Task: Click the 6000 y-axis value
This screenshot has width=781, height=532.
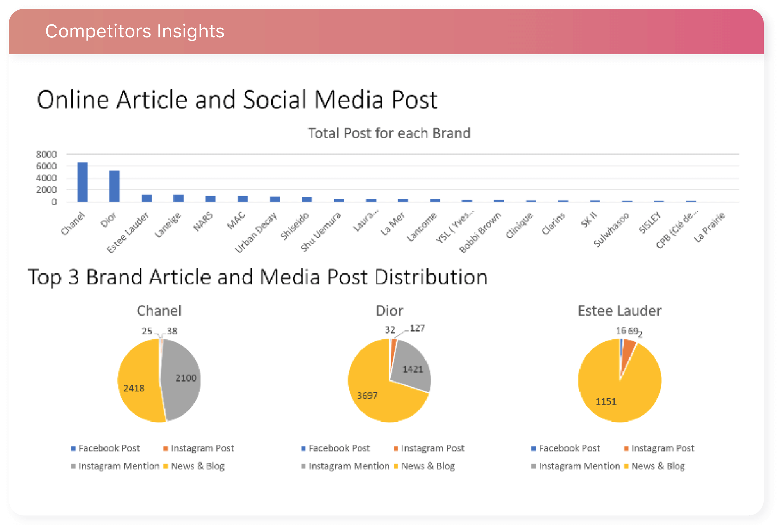Action: click(46, 166)
